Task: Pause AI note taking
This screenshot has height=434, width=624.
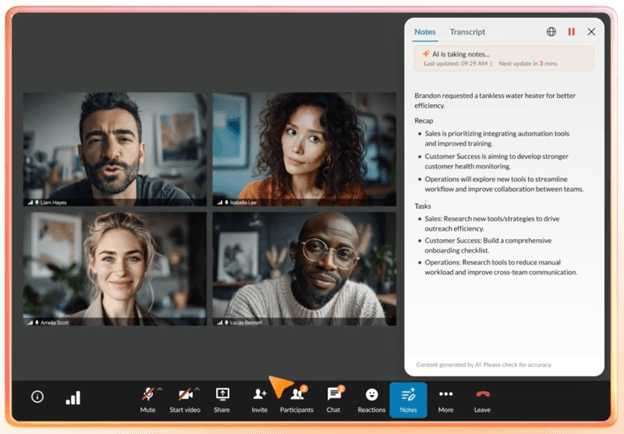Action: [571, 32]
